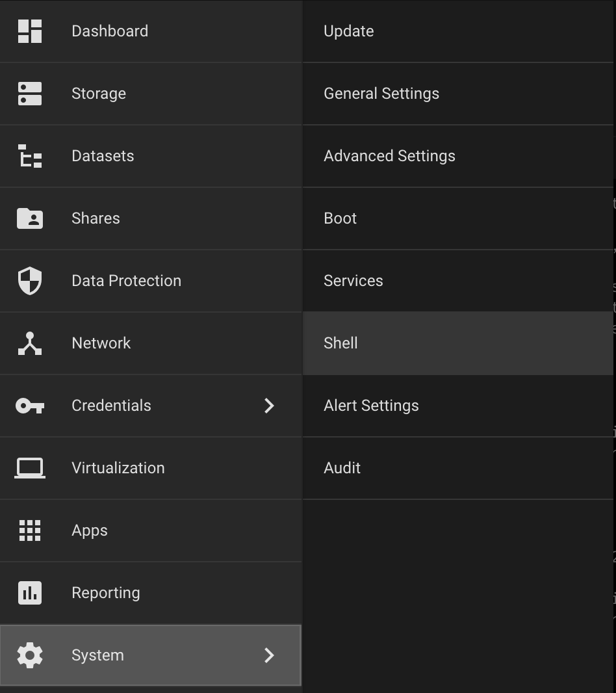Click the Credentials key icon

30,406
